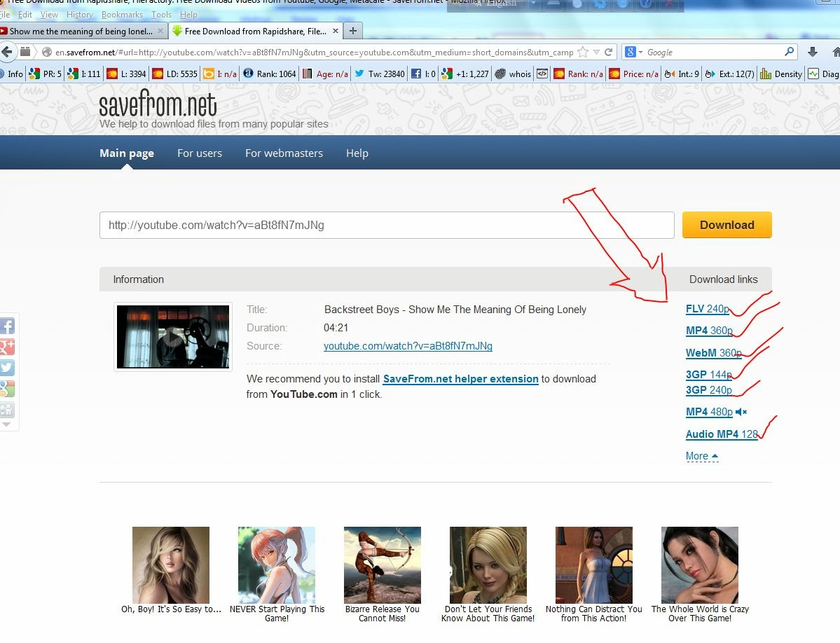Viewport: 840px width, 643px height.
Task: Click the Twitter Tw: 23840 counter
Action: click(379, 74)
